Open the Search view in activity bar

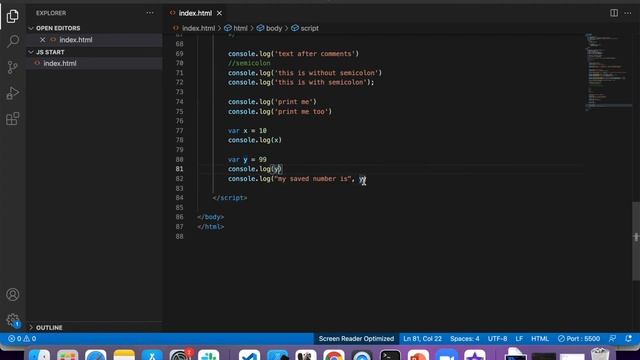(13, 41)
